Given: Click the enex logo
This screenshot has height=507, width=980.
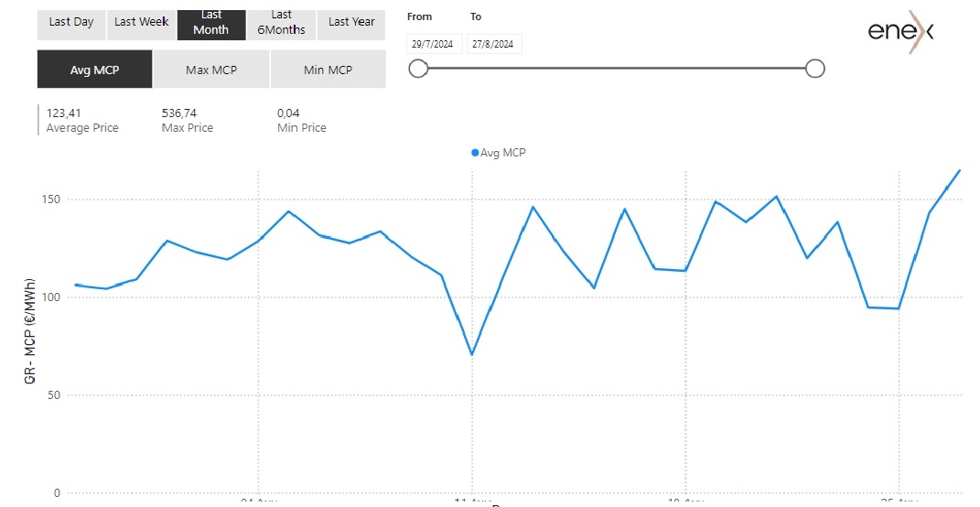Looking at the screenshot, I should (900, 32).
